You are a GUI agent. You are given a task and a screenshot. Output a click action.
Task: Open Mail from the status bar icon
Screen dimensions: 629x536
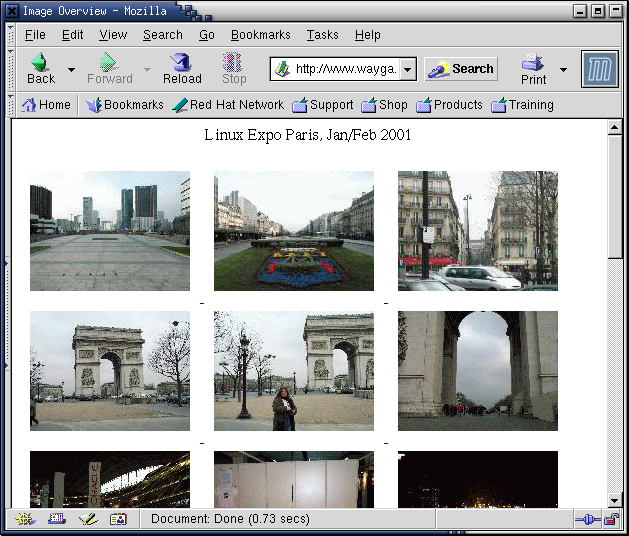[x=56, y=519]
